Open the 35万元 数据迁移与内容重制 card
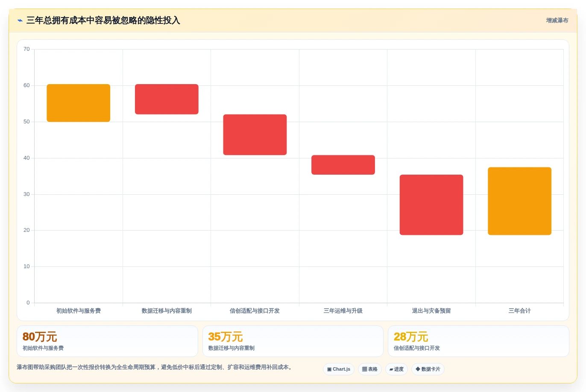The height and width of the screenshot is (392, 586). coord(293,341)
